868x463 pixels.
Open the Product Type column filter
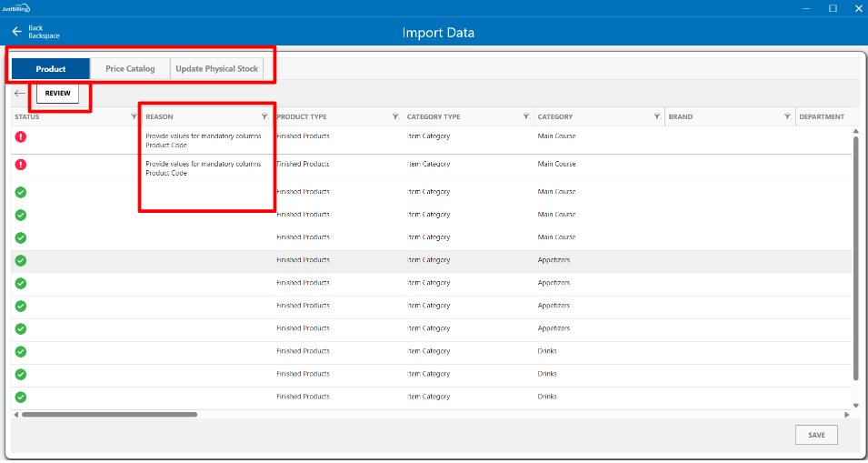395,116
